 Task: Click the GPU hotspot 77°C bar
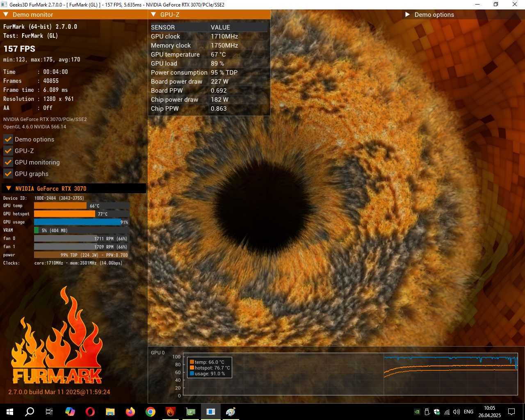pos(82,214)
